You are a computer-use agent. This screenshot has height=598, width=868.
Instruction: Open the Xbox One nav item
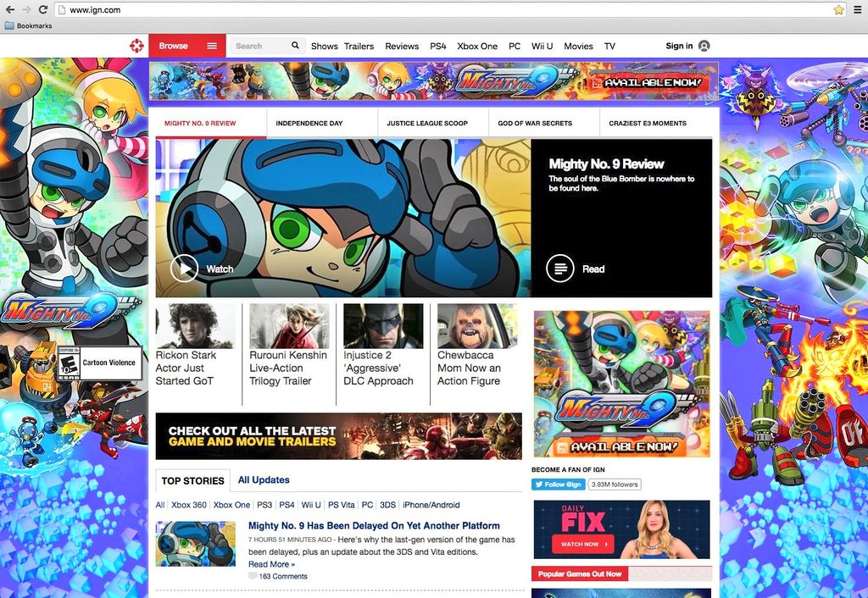tap(477, 46)
